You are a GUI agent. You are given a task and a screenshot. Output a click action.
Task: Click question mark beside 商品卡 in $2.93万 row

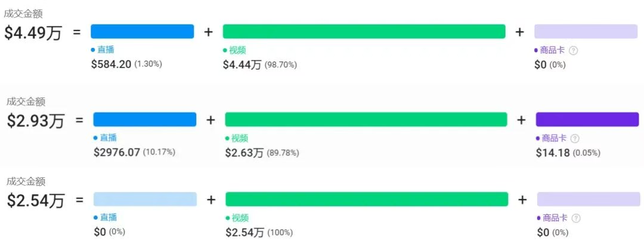coord(575,139)
